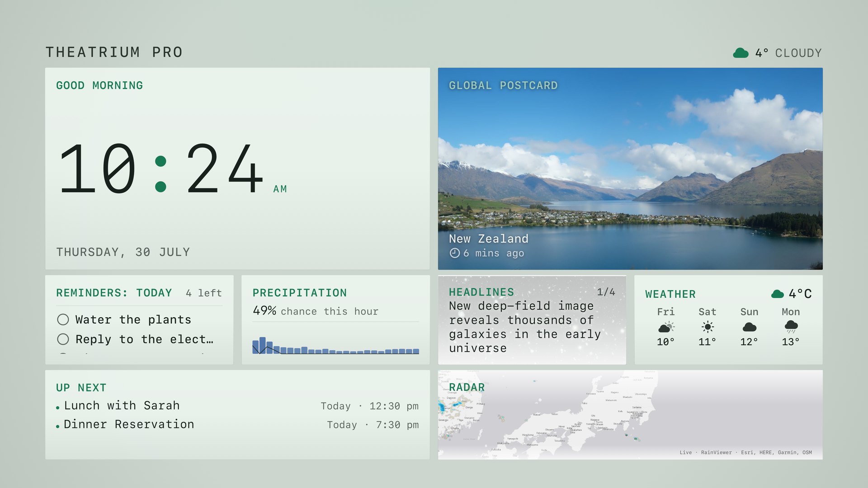This screenshot has height=488, width=868.
Task: Click the clock icon next to 6 mins ago
Action: coord(454,253)
